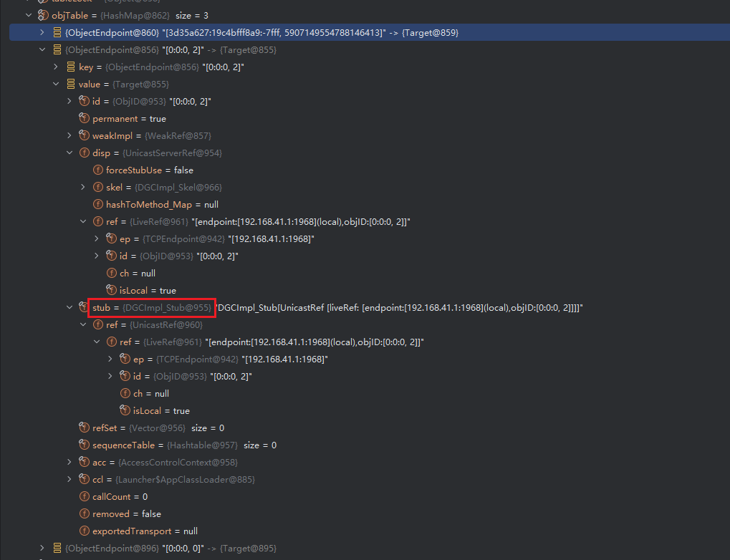Expand the ccl Launcher$AppClassLoader node
This screenshot has width=730, height=560.
point(69,479)
